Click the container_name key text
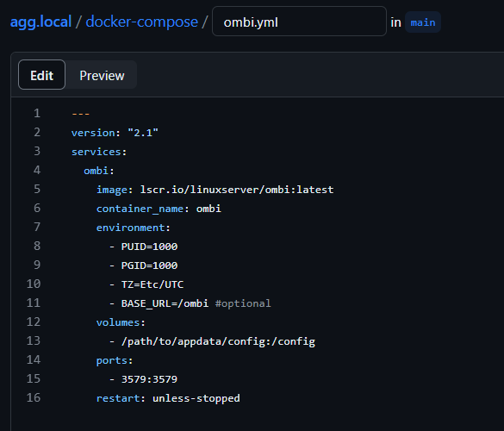 tap(140, 209)
